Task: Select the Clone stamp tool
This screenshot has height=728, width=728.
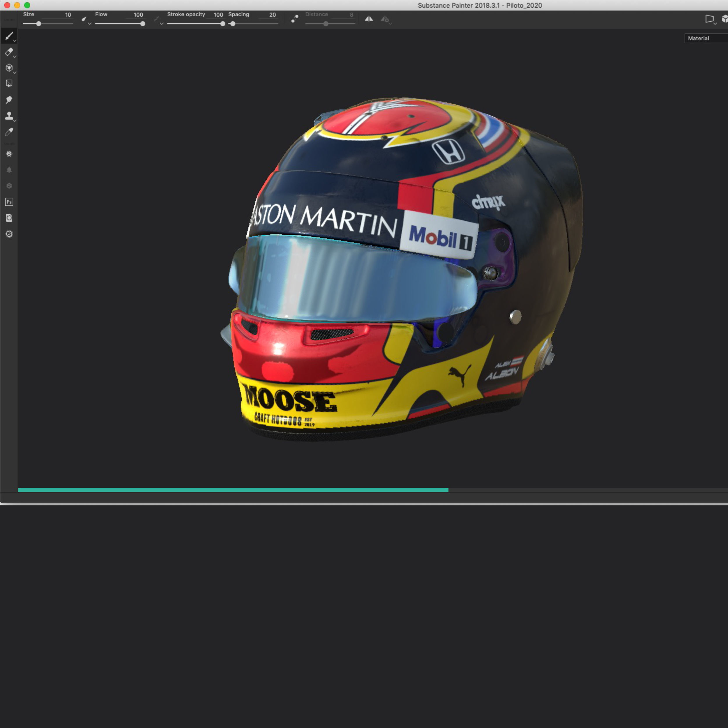Action: pyautogui.click(x=9, y=116)
